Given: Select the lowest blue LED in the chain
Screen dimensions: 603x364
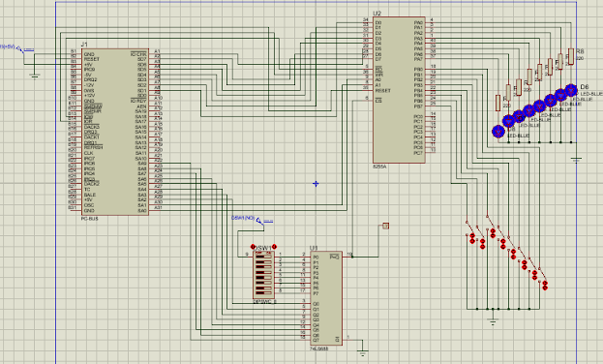Looking at the screenshot, I should (x=498, y=132).
